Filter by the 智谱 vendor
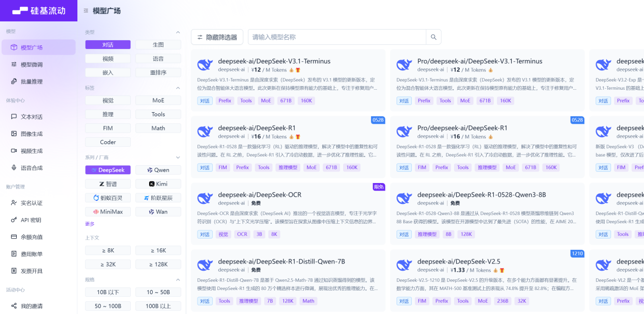Viewport: 644px width, 314px height. (x=108, y=184)
